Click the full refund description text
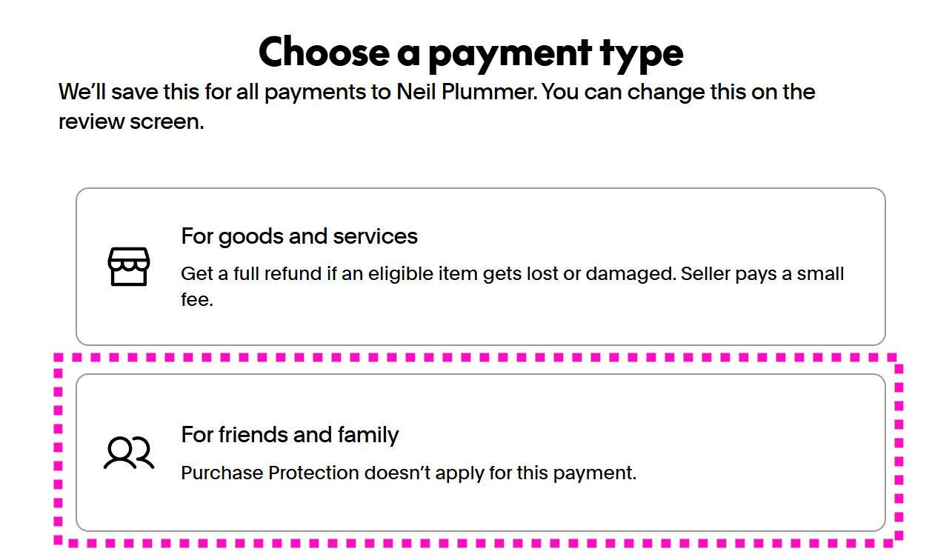 513,287
